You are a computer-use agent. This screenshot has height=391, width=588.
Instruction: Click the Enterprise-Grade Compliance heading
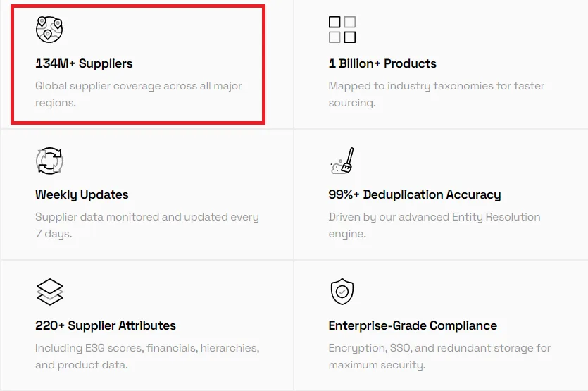(413, 325)
